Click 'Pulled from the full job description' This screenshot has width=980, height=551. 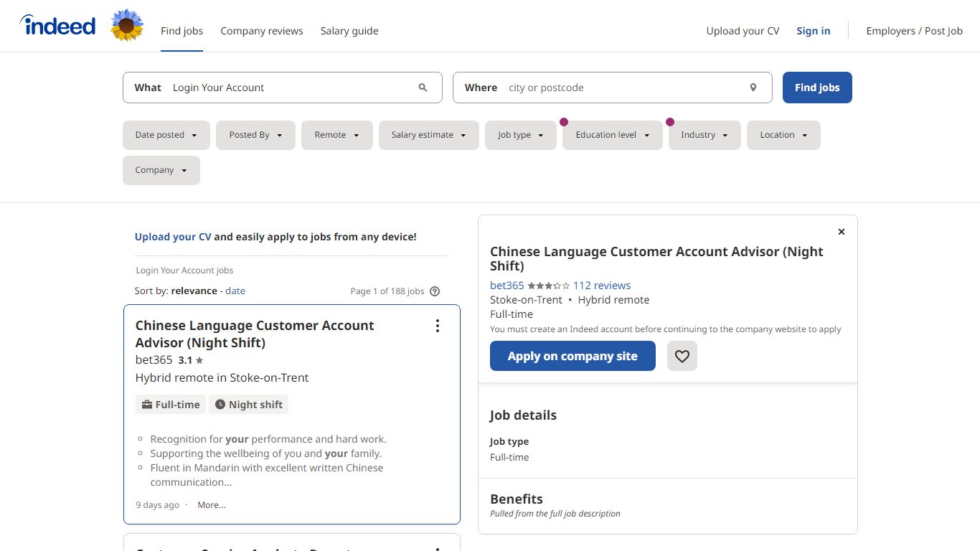click(555, 514)
